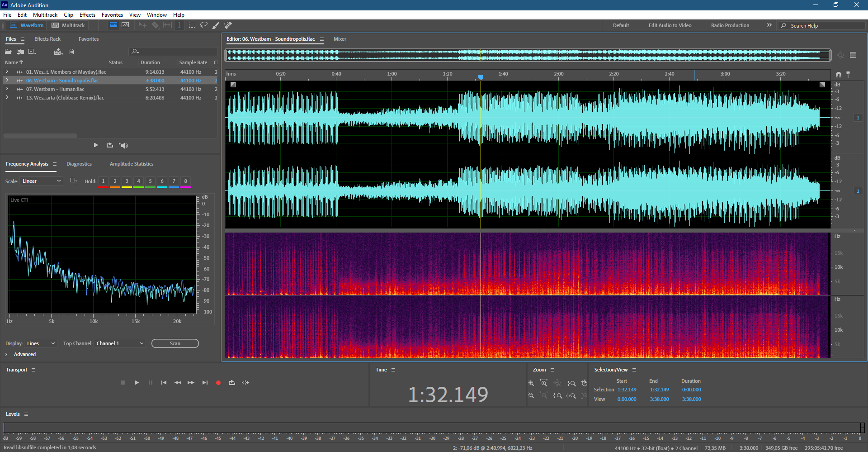Click the Zoom Out Full timer icon
The width and height of the screenshot is (868, 452).
(x=584, y=383)
